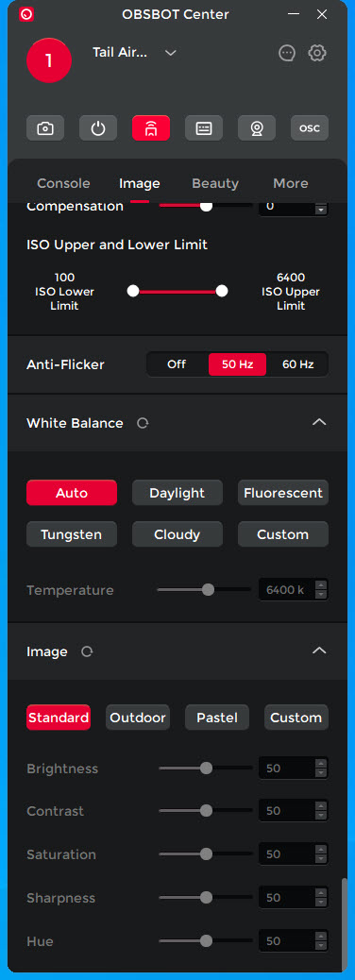Viewport: 355px width, 980px height.
Task: Open the OSC button
Action: (x=310, y=128)
